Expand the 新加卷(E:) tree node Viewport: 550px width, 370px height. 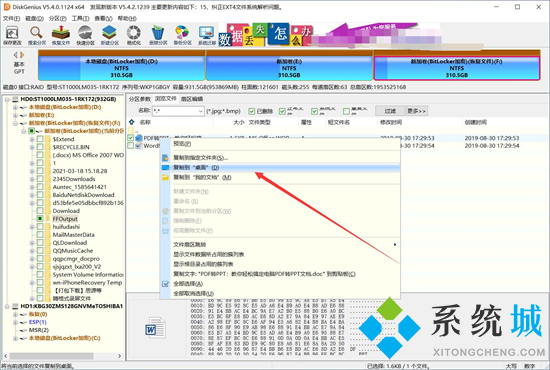tap(15, 115)
